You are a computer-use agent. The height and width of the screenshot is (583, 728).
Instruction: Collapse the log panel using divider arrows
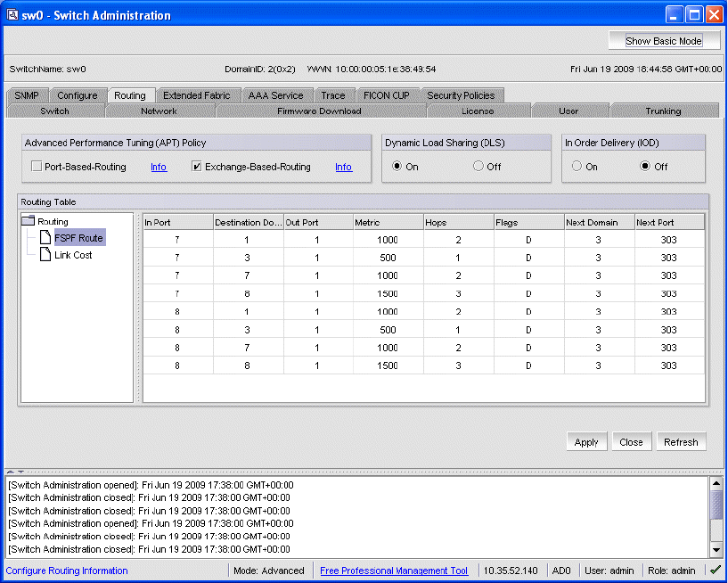point(20,471)
